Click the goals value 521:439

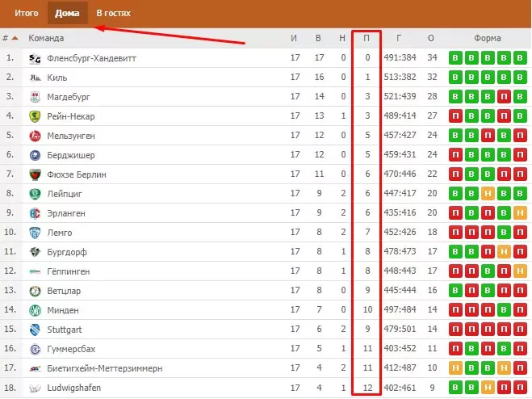pyautogui.click(x=400, y=96)
